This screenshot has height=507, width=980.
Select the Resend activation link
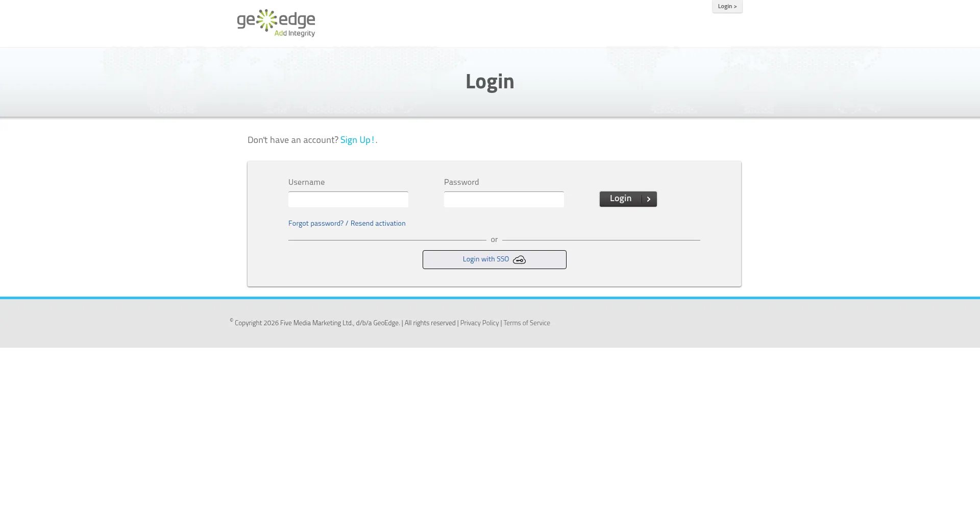coord(378,223)
